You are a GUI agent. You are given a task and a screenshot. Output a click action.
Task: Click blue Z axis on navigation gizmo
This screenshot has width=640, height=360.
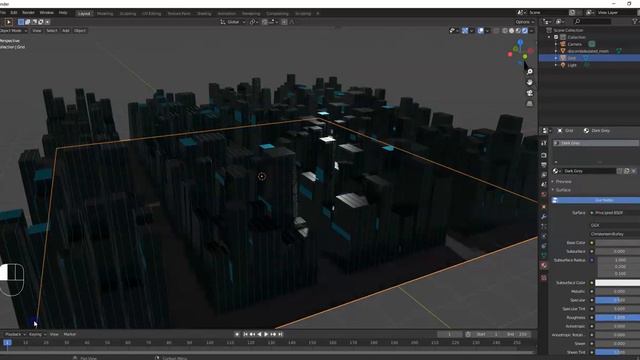[x=520, y=42]
